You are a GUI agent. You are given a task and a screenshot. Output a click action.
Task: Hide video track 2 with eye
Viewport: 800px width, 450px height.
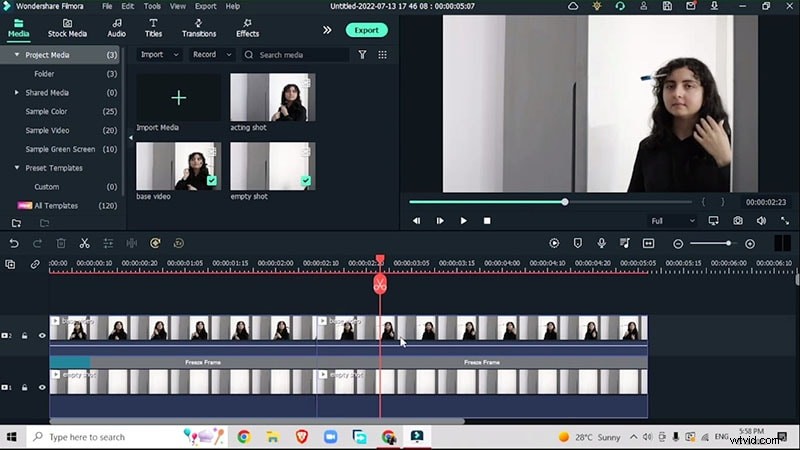(x=42, y=335)
